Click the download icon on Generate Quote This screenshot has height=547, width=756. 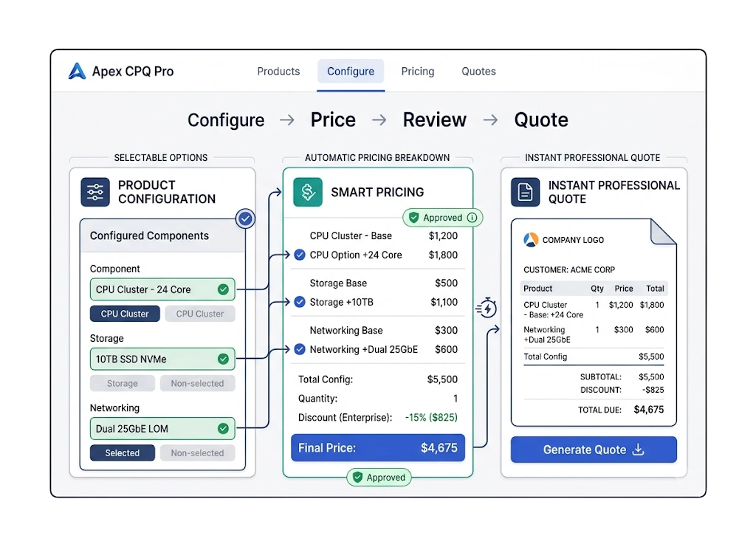[x=639, y=449]
